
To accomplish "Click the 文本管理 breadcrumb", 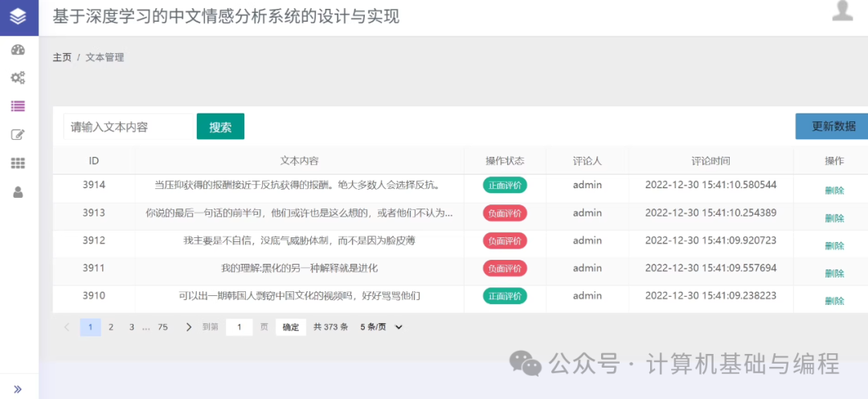I will [x=104, y=58].
